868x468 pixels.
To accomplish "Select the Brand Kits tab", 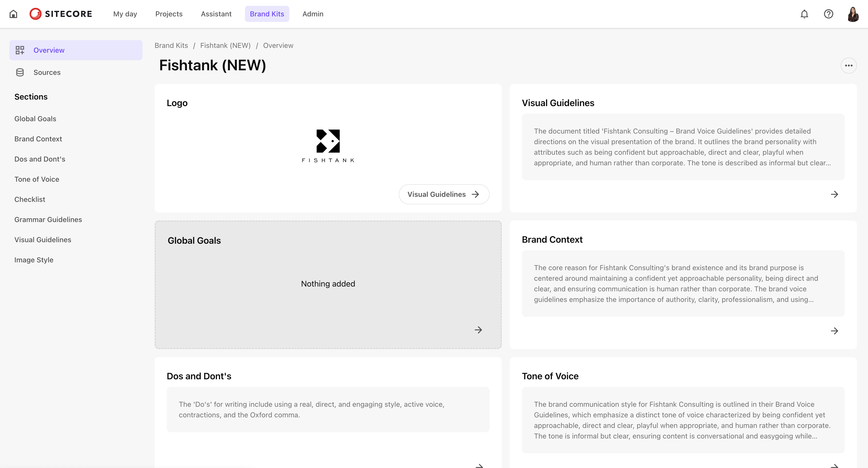I will click(267, 14).
